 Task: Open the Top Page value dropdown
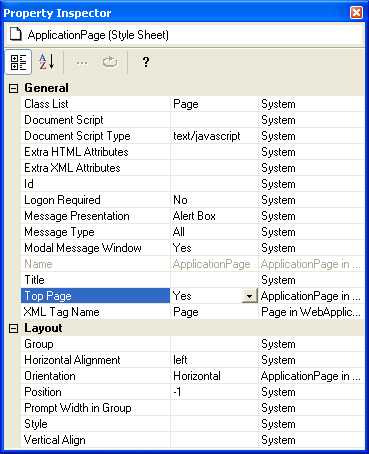click(x=249, y=296)
